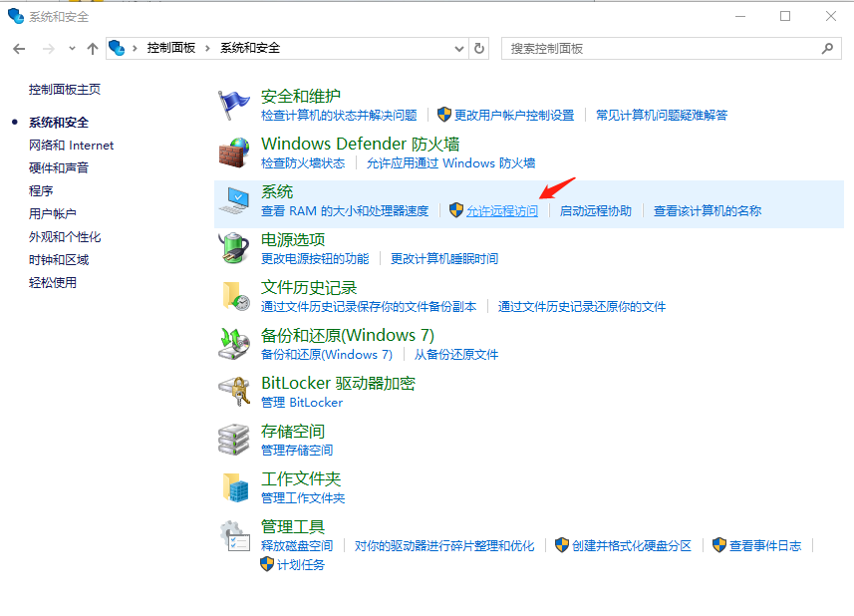
Task: Click the 存储空间 drive stack icon
Action: 235,440
